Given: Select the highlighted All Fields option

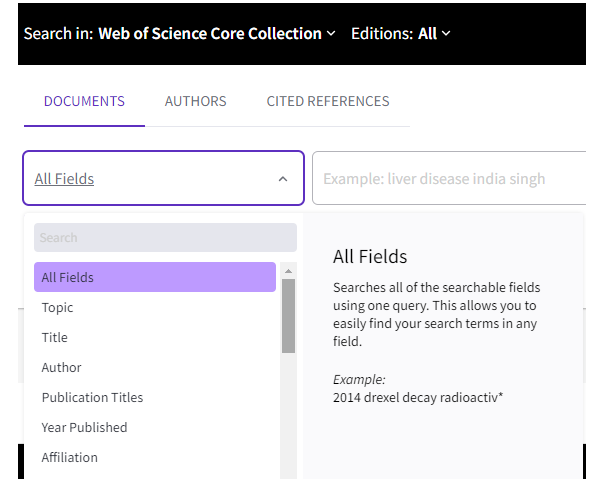Looking at the screenshot, I should coord(155,277).
